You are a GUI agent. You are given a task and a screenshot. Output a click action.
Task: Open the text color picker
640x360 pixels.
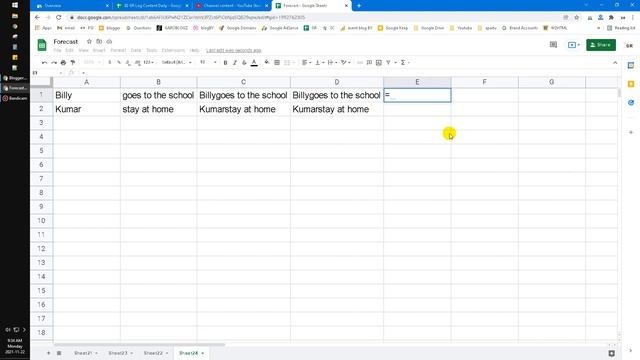click(254, 62)
